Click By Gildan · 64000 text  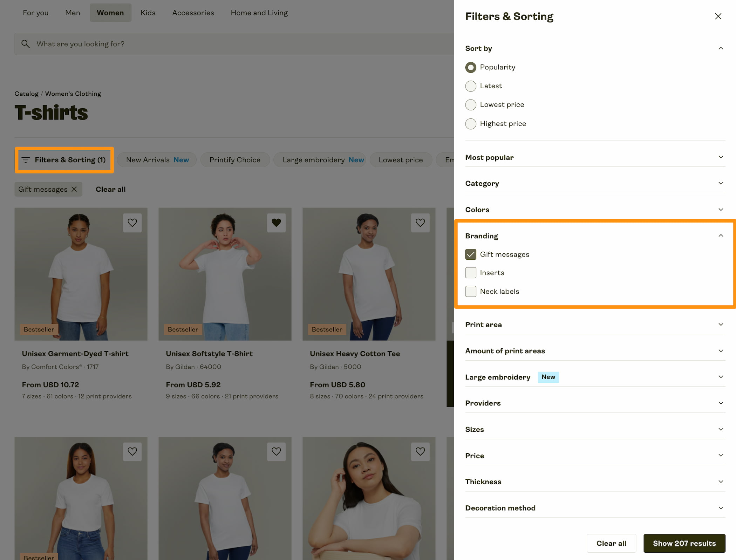(x=193, y=367)
